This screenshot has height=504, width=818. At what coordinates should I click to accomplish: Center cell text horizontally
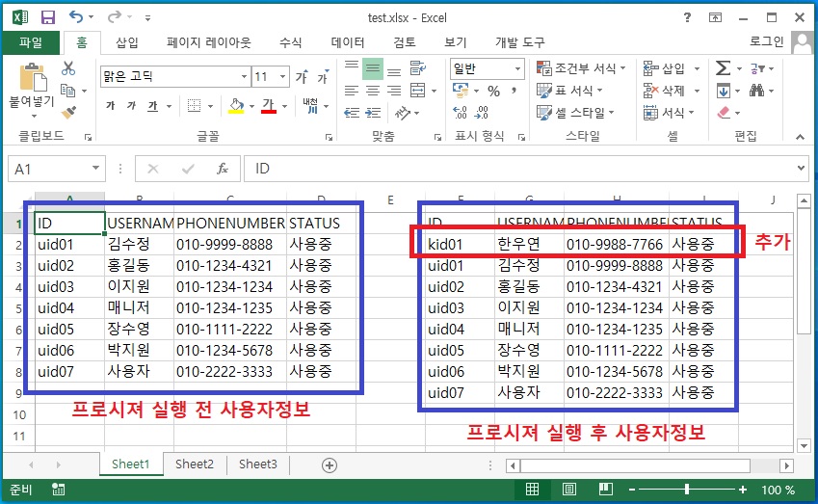tap(373, 91)
